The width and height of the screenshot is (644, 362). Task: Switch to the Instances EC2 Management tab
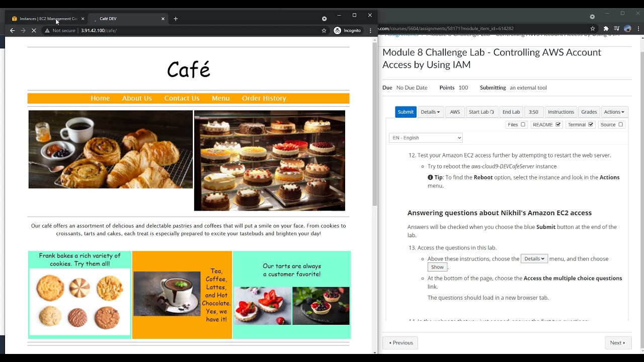(48, 19)
